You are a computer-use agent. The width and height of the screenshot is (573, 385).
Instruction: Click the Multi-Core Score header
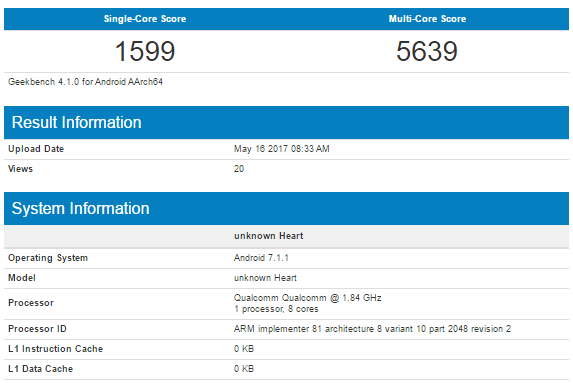pyautogui.click(x=427, y=19)
